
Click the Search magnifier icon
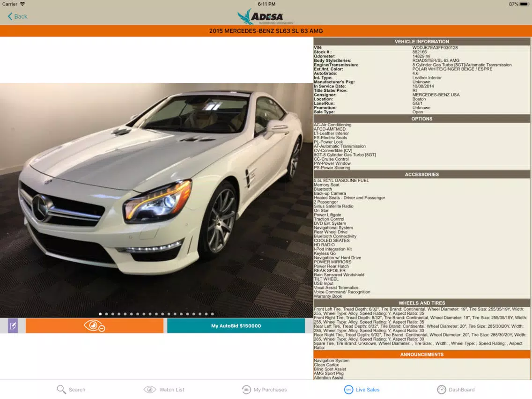[61, 390]
